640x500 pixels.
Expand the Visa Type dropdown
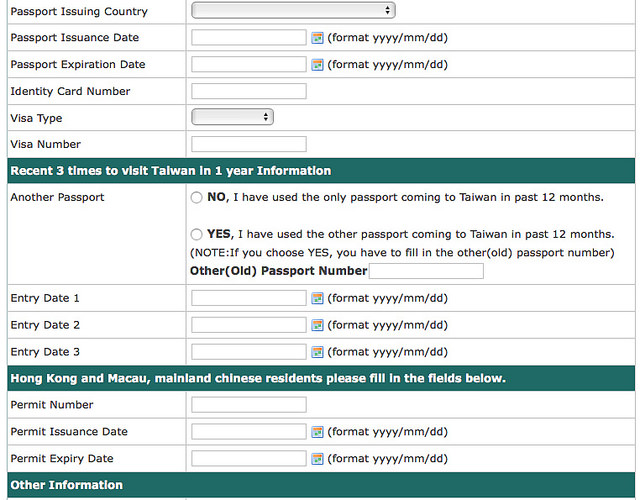click(232, 117)
